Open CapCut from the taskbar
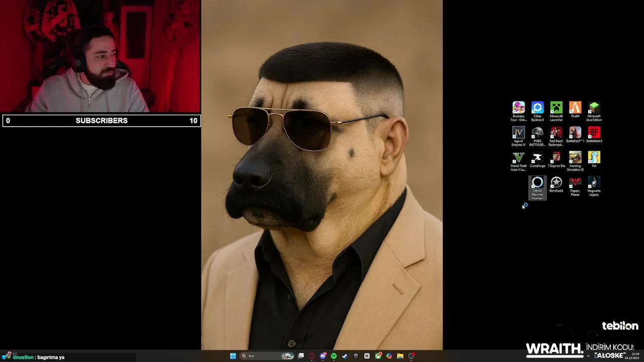The image size is (644, 362). click(x=367, y=356)
